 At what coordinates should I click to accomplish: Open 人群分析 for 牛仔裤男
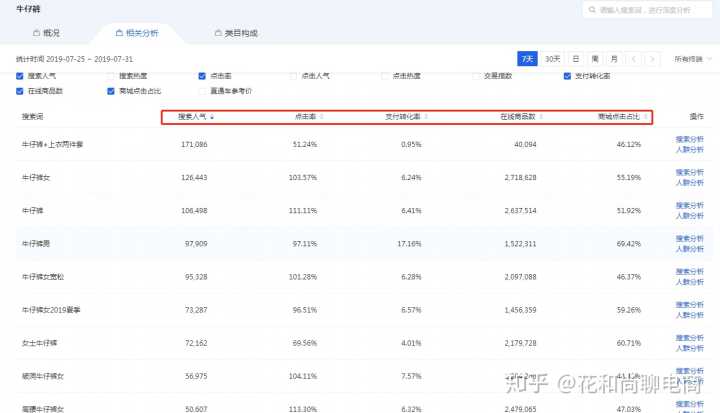(x=690, y=250)
